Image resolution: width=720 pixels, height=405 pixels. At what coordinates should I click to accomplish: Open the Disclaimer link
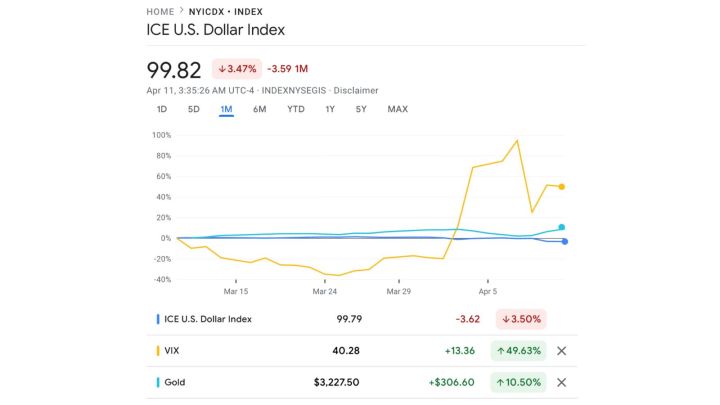point(356,90)
